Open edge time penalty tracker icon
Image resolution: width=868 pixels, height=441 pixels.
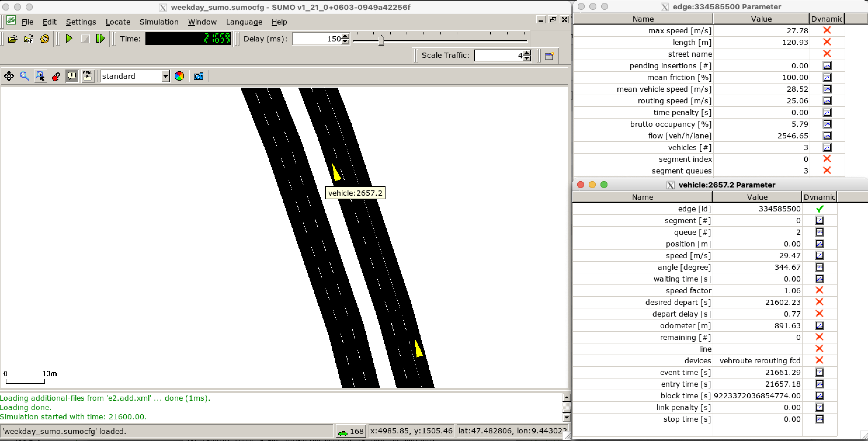(827, 112)
